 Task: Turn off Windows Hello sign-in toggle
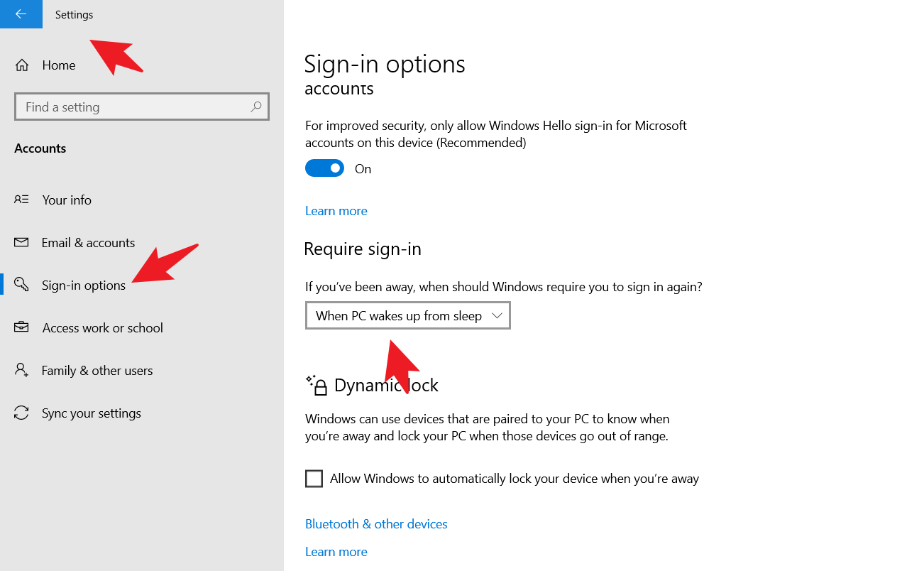(324, 168)
